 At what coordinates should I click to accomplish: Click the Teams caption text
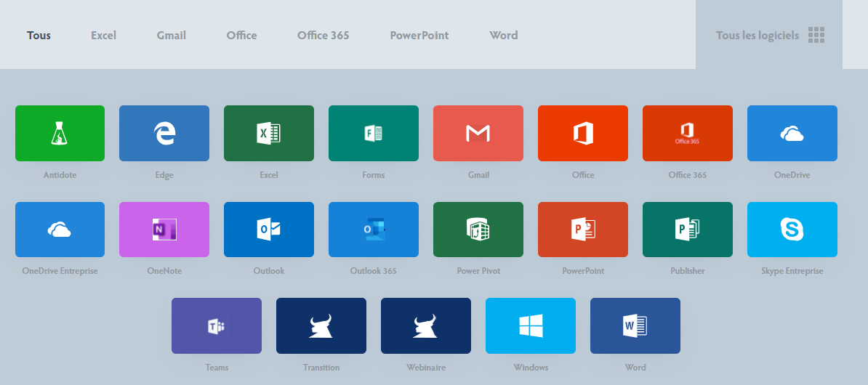(x=217, y=368)
